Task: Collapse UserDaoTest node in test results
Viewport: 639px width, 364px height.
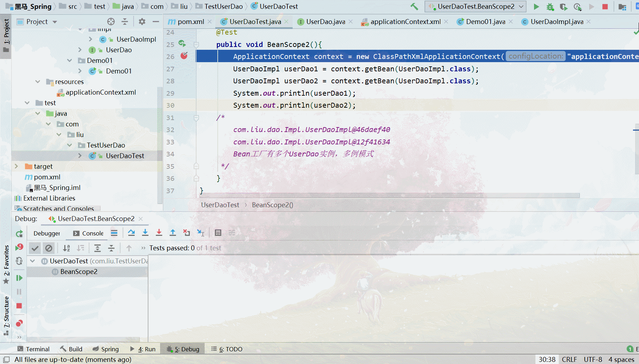Action: point(33,261)
